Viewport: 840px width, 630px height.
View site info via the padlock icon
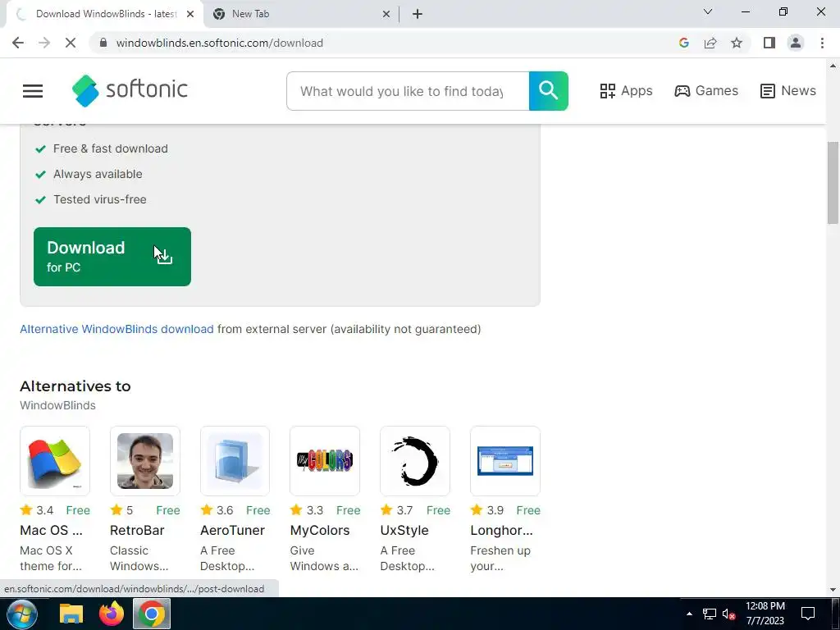click(103, 43)
